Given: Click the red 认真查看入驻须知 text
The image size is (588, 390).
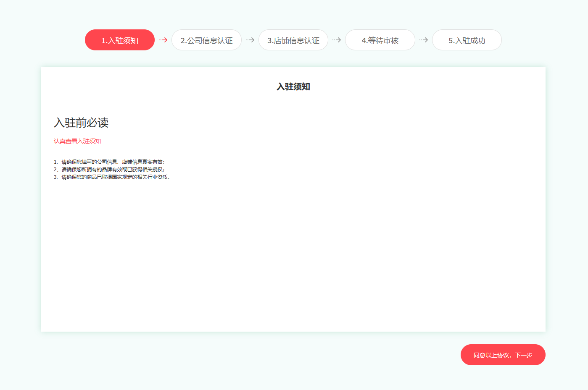Looking at the screenshot, I should tap(77, 141).
